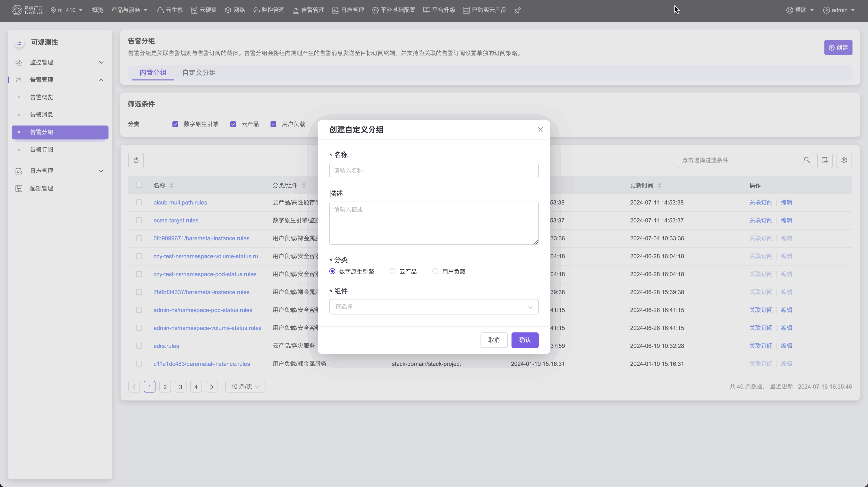Click the 取消 button in dialog

tap(494, 340)
